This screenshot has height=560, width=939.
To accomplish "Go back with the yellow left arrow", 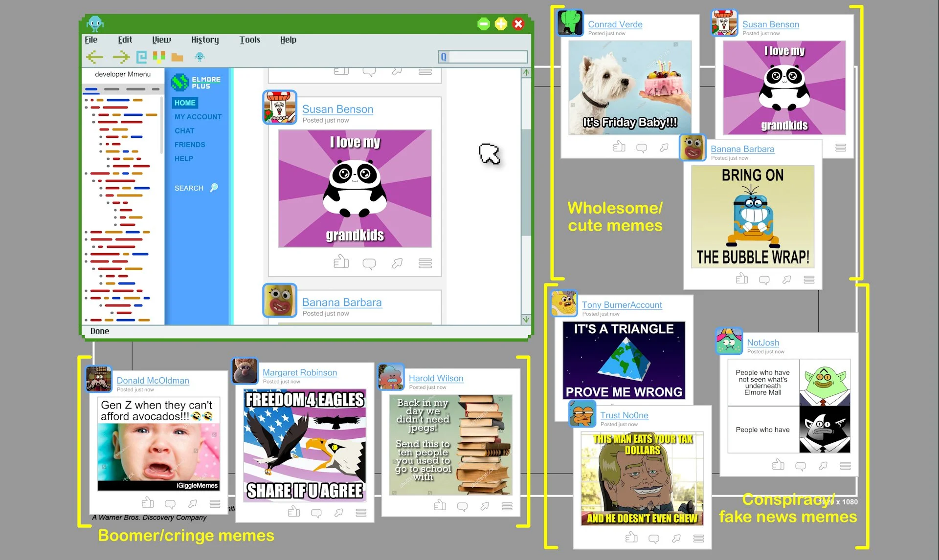I will (94, 57).
